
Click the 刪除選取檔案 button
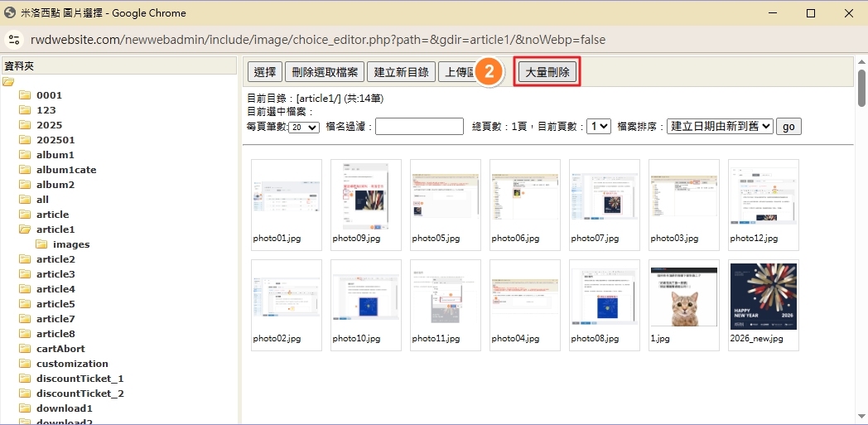coord(325,72)
